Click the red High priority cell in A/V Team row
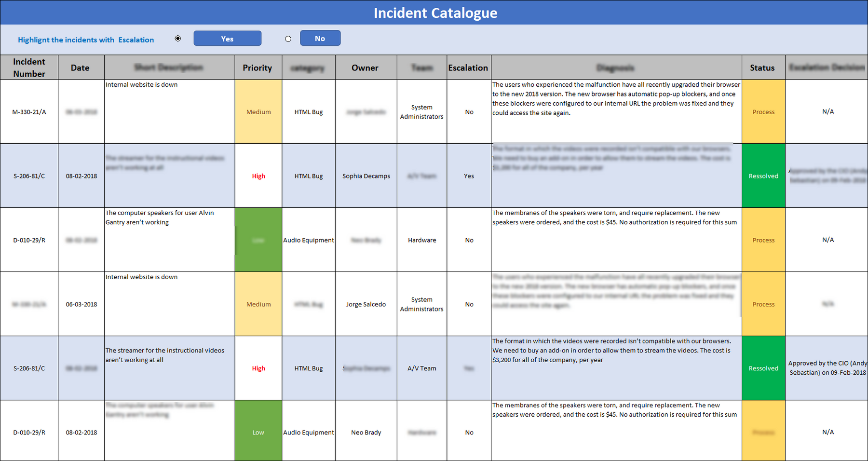 click(258, 368)
